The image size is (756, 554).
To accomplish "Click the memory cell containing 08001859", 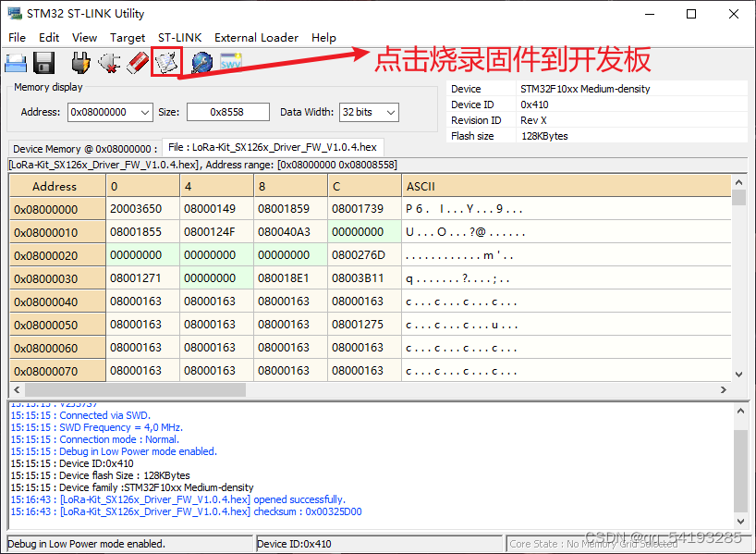I will pyautogui.click(x=290, y=209).
